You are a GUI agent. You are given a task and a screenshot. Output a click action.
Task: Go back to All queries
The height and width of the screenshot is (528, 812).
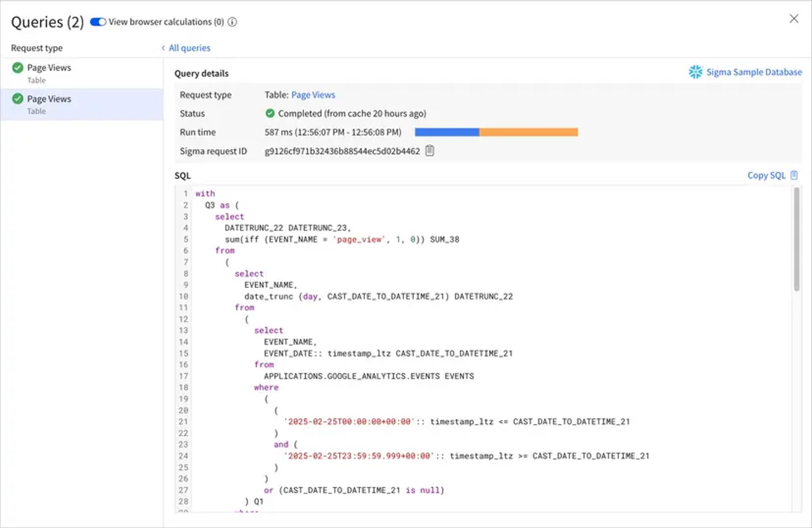pos(189,48)
